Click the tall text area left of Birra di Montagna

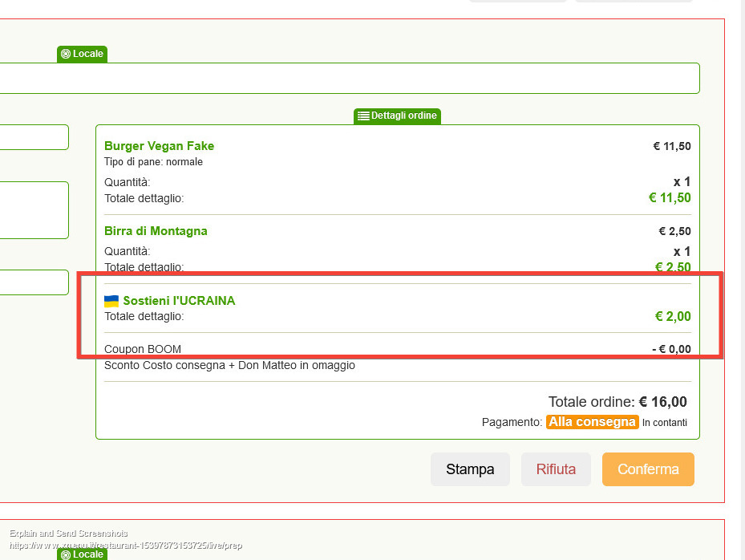coord(34,209)
